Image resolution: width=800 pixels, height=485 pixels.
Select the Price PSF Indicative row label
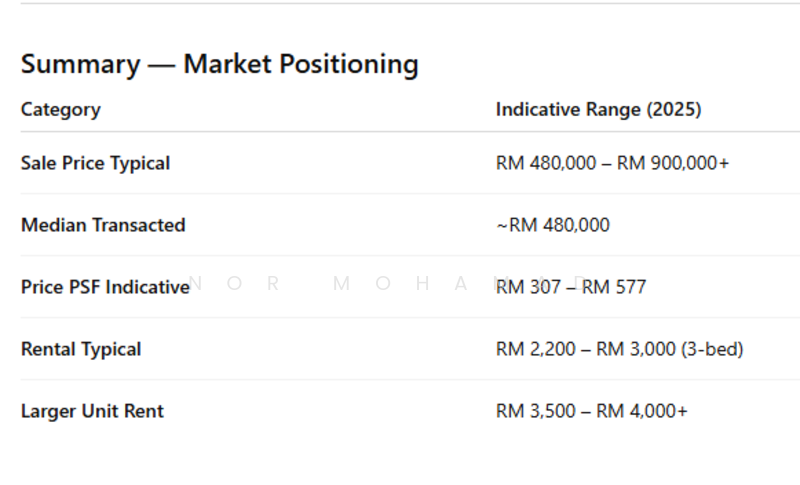tap(105, 287)
